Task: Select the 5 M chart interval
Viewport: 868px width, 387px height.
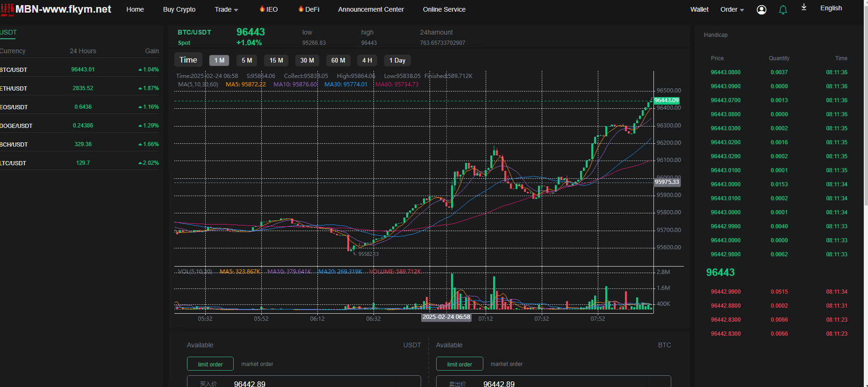Action: pos(247,60)
